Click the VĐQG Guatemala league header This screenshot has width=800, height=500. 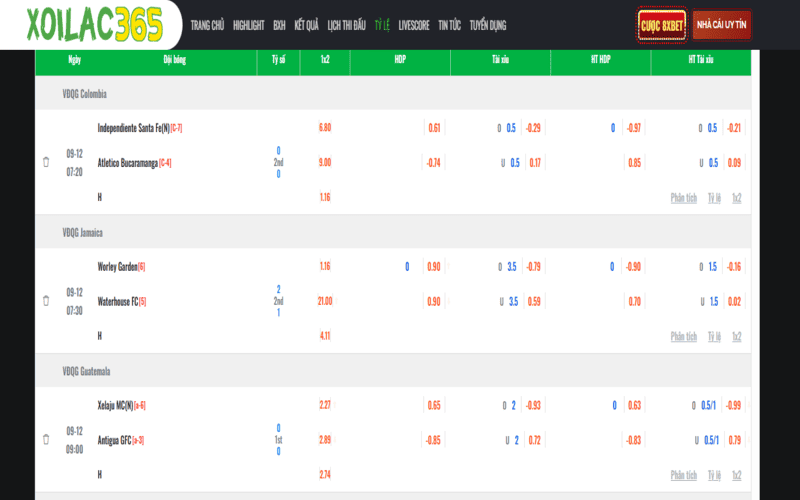click(86, 371)
